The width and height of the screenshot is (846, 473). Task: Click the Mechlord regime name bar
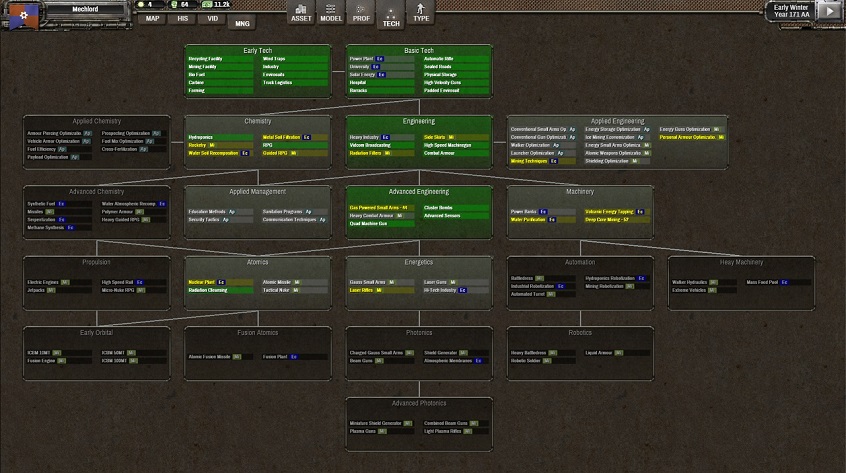point(85,9)
